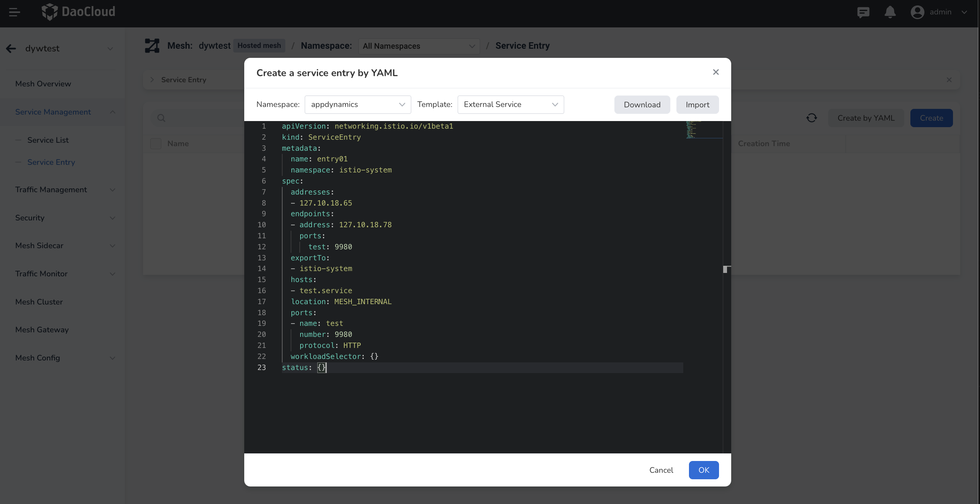Screen dimensions: 980x504
Task: Open the messages chat icon
Action: (863, 12)
